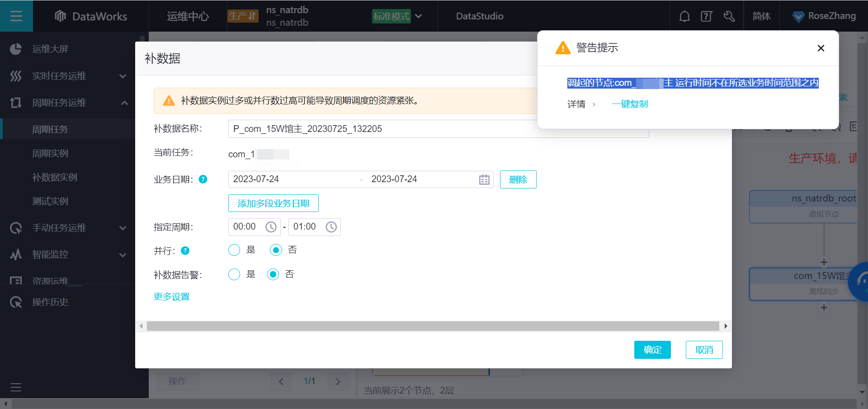The height and width of the screenshot is (409, 868).
Task: Click the dialog horizontal scrollbar
Action: tap(433, 326)
